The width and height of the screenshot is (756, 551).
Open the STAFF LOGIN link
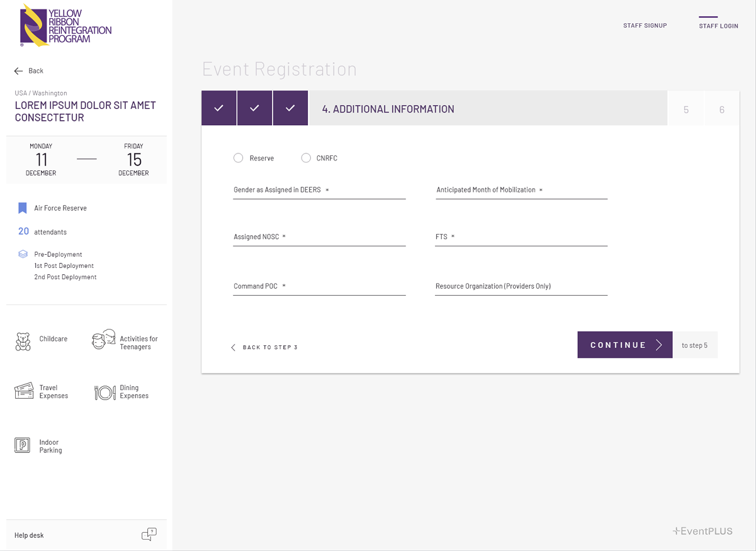[718, 26]
